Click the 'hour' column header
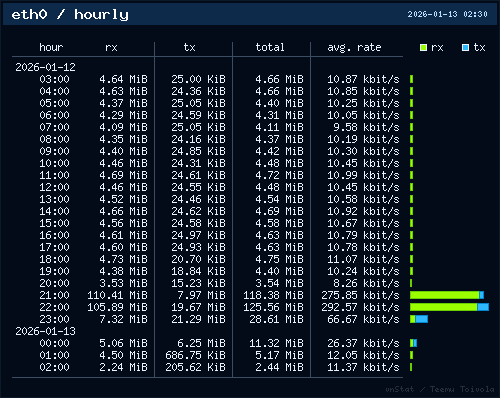Image resolution: width=500 pixels, height=398 pixels. [x=51, y=47]
